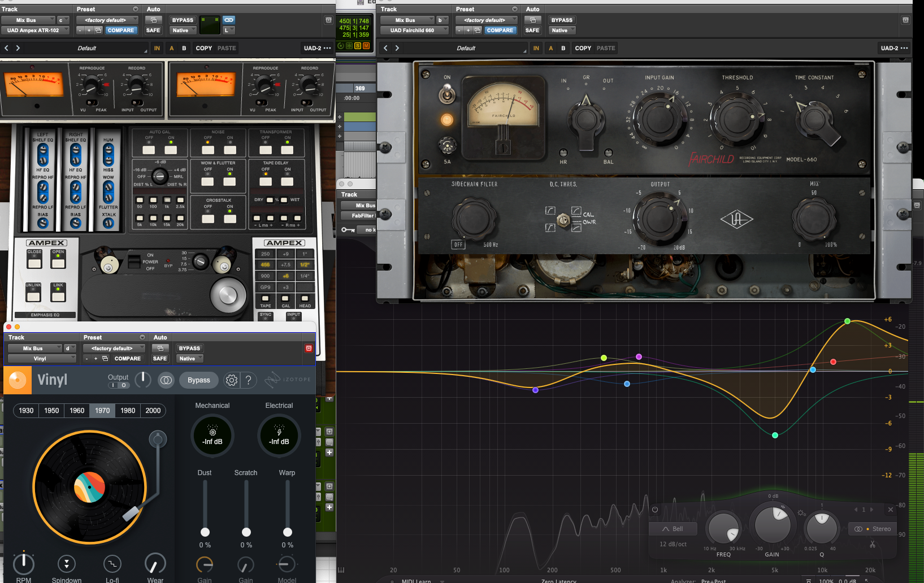Open the Bell shape selector in Pro-Q
Image resolution: width=924 pixels, height=583 pixels.
(673, 529)
